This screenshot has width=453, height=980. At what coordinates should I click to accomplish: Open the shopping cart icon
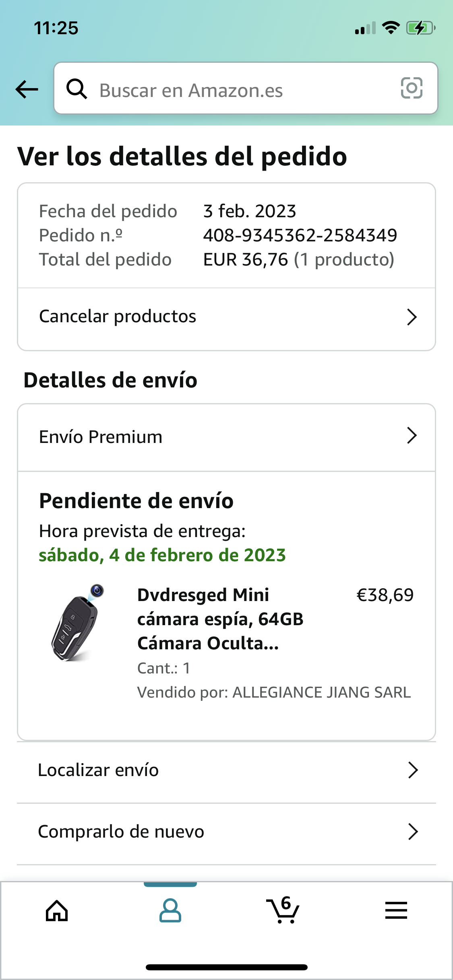(283, 910)
